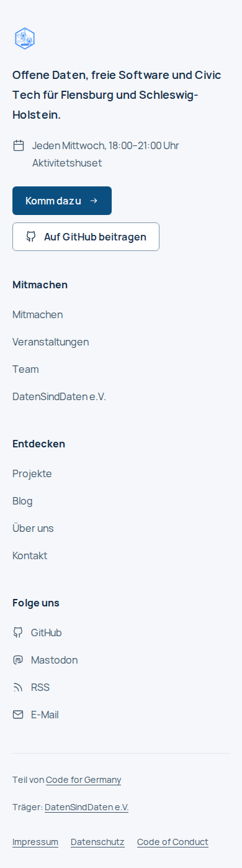The width and height of the screenshot is (242, 868).
Task: Click the calendar icon beside Jeden Mittwoch
Action: coord(19,145)
